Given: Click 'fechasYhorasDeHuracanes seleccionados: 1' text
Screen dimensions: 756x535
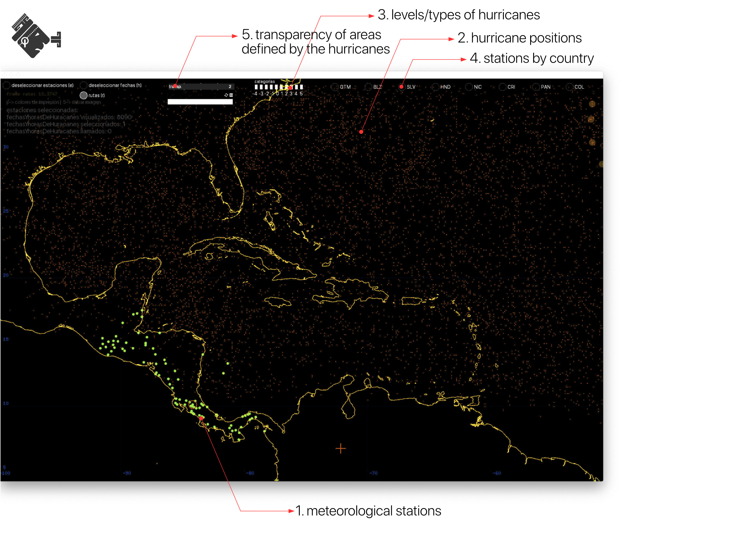Looking at the screenshot, I should [x=66, y=124].
